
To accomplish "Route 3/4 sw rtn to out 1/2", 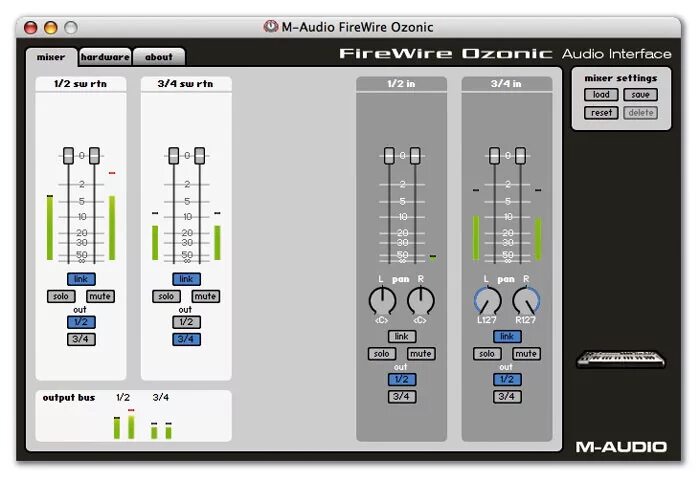I will click(x=186, y=322).
